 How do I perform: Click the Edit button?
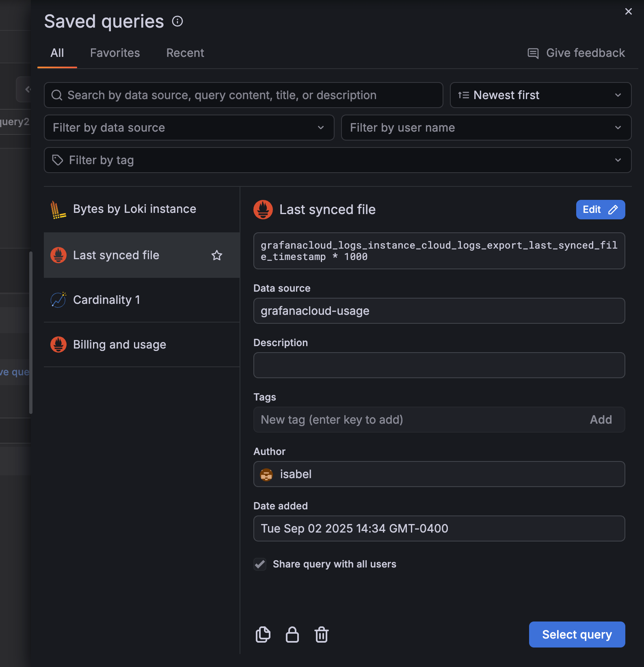[600, 210]
